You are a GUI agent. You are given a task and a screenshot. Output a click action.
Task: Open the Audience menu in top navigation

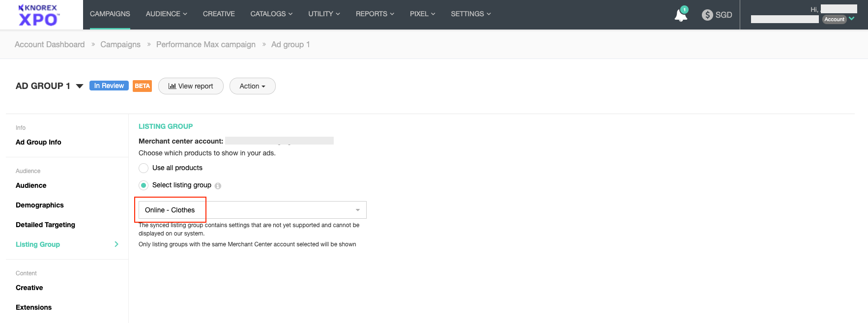166,14
